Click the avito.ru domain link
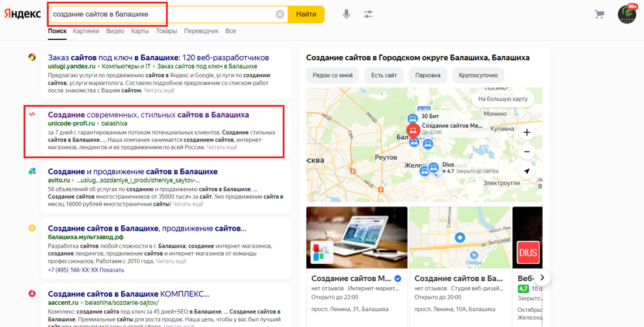644x327 pixels. [59, 180]
